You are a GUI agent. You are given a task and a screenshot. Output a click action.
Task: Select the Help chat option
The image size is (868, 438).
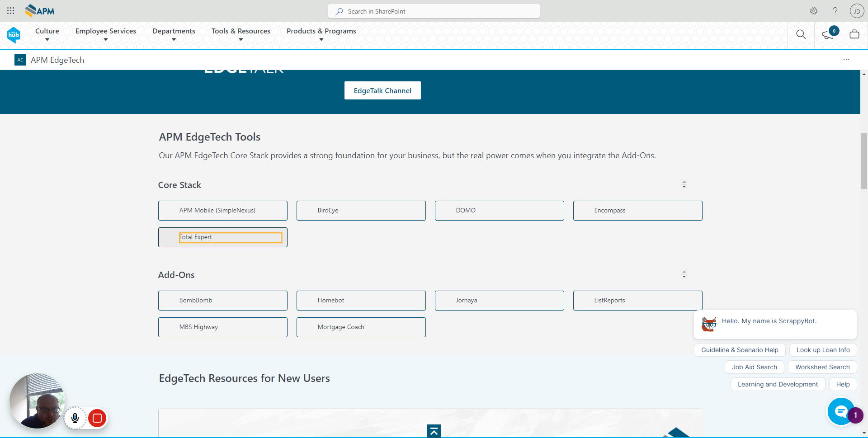[x=843, y=384]
